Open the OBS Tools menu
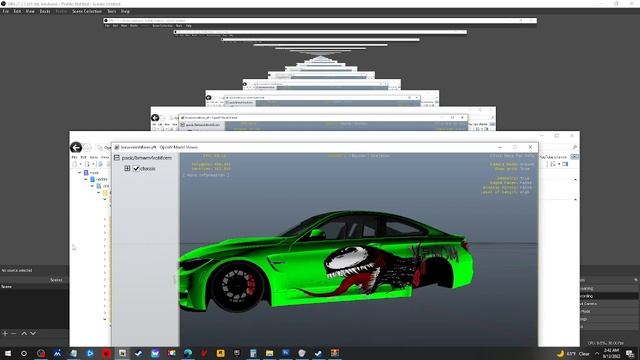The height and width of the screenshot is (360, 640). 111,11
